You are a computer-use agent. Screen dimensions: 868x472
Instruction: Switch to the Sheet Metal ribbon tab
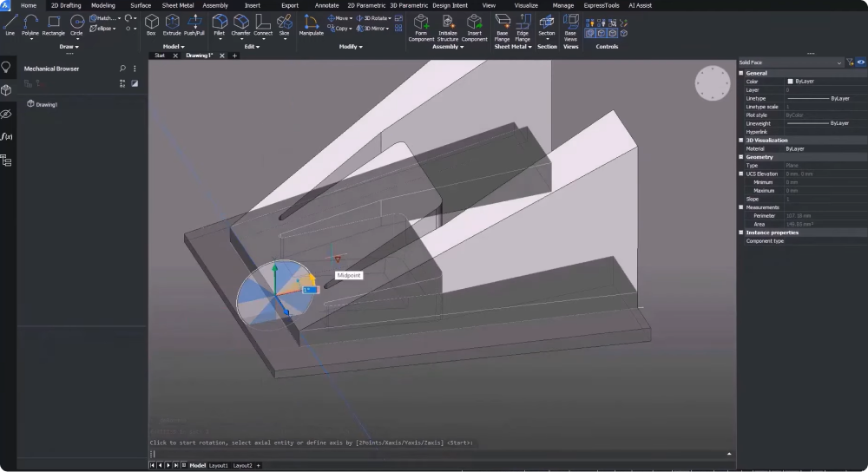click(178, 5)
